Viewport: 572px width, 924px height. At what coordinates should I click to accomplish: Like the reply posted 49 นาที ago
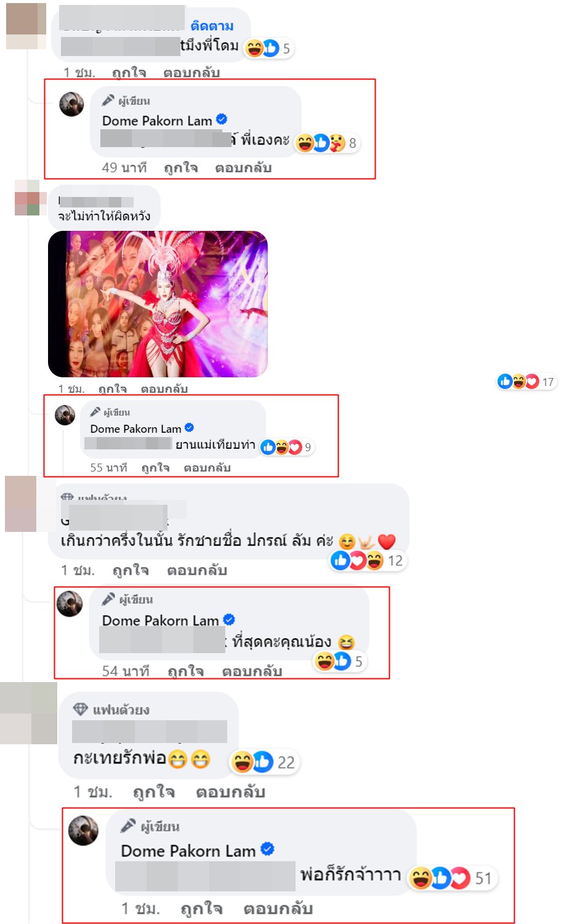pyautogui.click(x=180, y=167)
